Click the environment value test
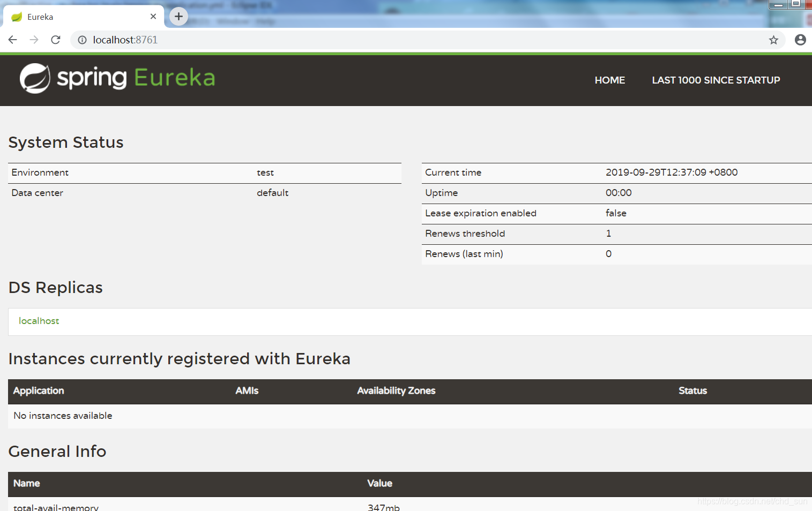 [265, 172]
